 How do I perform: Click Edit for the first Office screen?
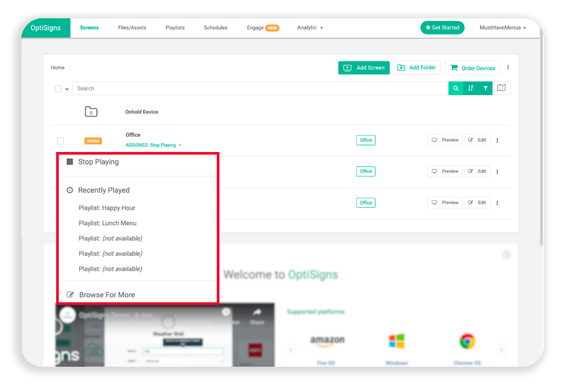tap(477, 140)
